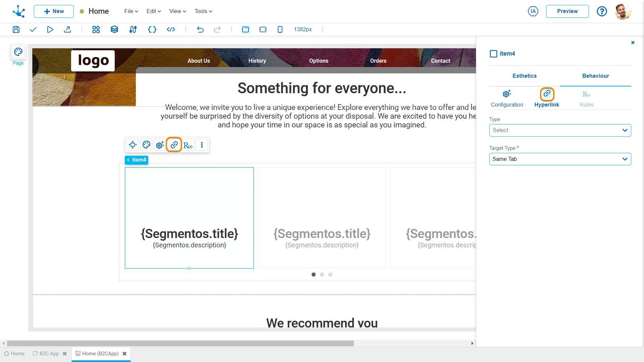This screenshot has width=644, height=362.
Task: Click the Preview button
Action: [567, 11]
